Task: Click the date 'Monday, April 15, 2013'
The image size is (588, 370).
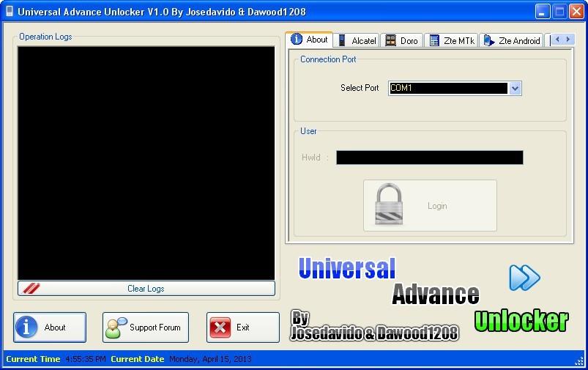Action: click(210, 359)
